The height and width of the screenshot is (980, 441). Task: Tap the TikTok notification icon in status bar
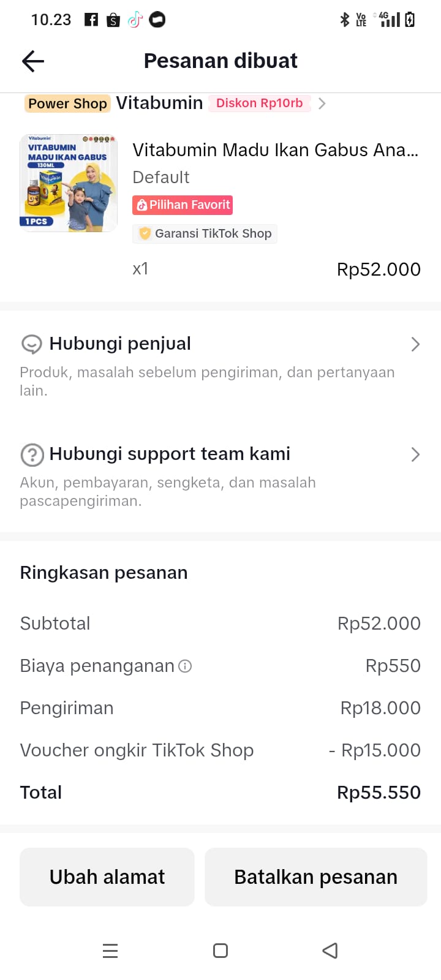(135, 20)
